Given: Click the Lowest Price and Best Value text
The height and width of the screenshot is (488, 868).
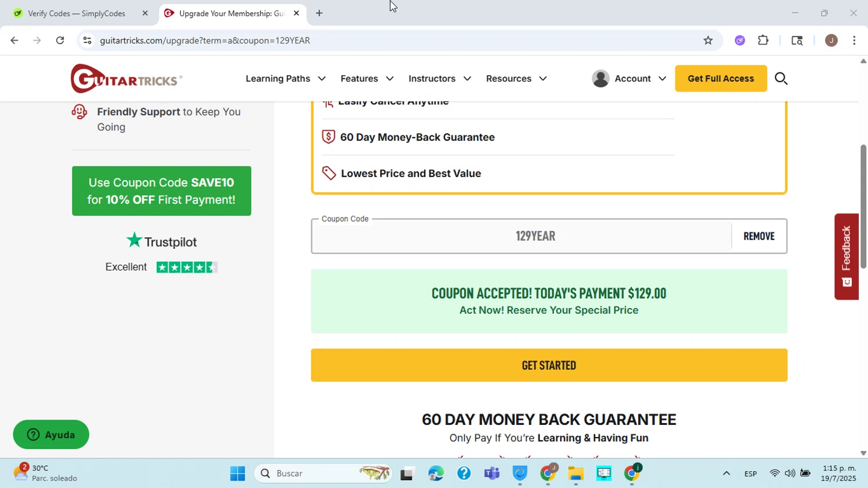Looking at the screenshot, I should pos(411,173).
